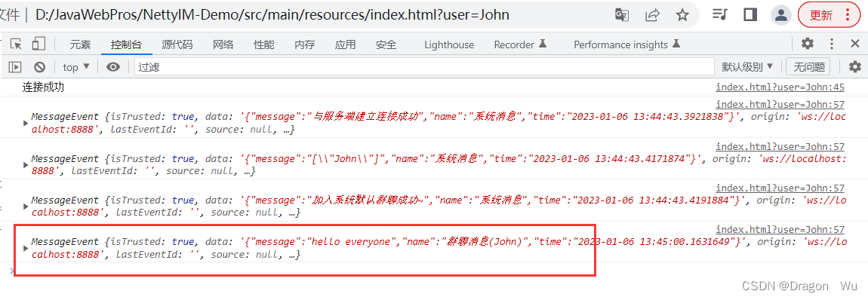Focus the 过滤 filter input field

tap(425, 67)
